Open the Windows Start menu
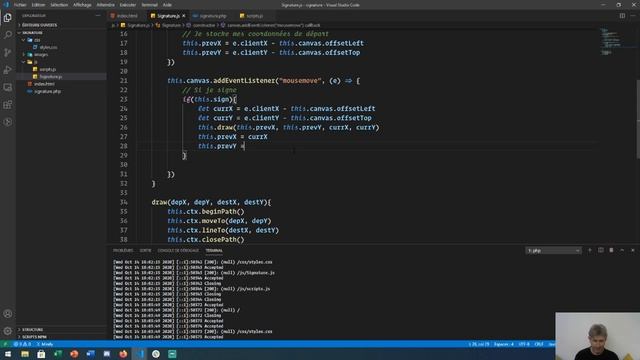The height and width of the screenshot is (360, 640). (8, 354)
